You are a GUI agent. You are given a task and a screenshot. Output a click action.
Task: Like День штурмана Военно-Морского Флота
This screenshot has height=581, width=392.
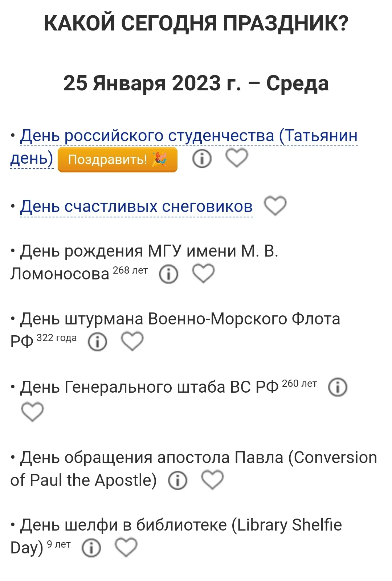pyautogui.click(x=132, y=341)
